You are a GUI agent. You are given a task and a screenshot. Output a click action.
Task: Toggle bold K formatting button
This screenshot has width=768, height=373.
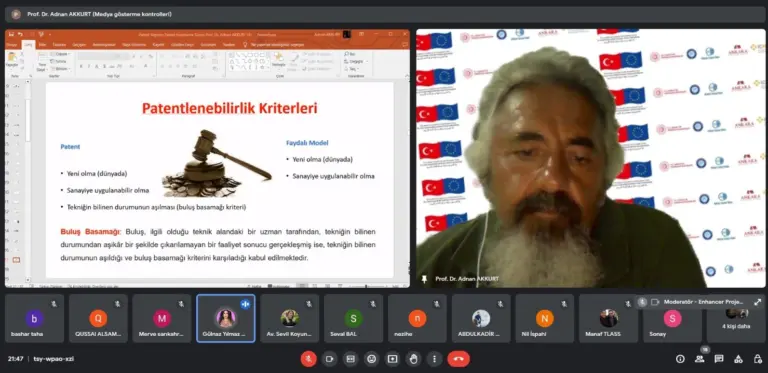click(81, 66)
